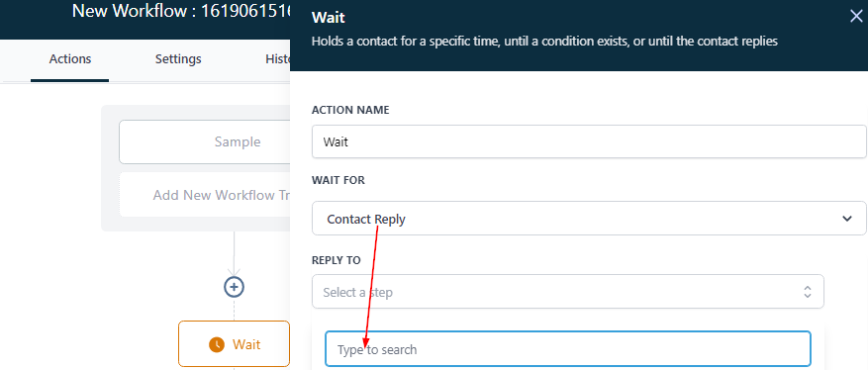This screenshot has height=370, width=868.
Task: Switch to the Actions tab
Action: pos(69,59)
